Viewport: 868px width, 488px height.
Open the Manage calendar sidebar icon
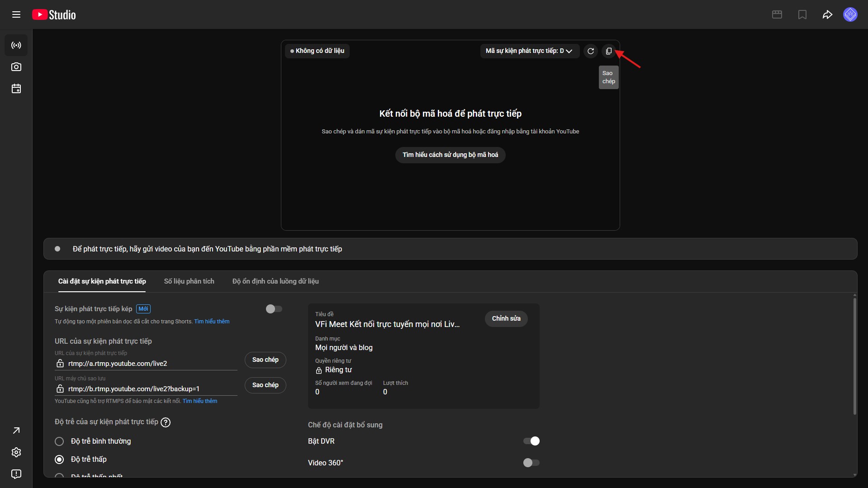point(16,89)
